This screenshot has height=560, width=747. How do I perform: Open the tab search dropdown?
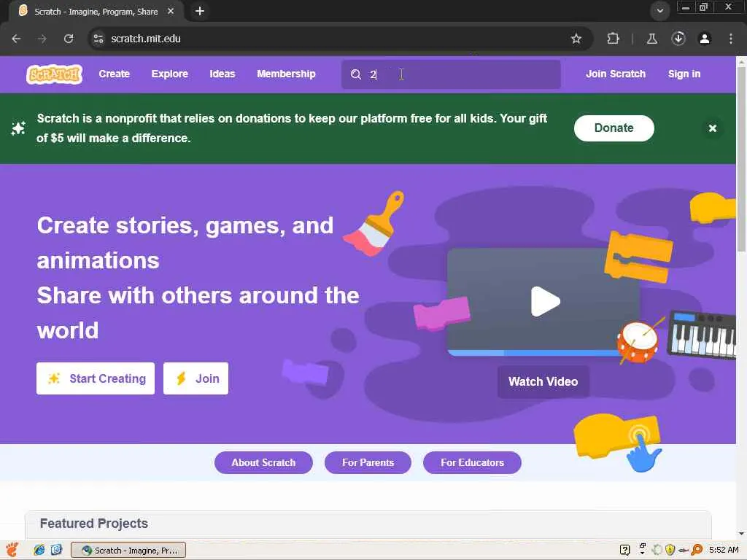tap(659, 11)
